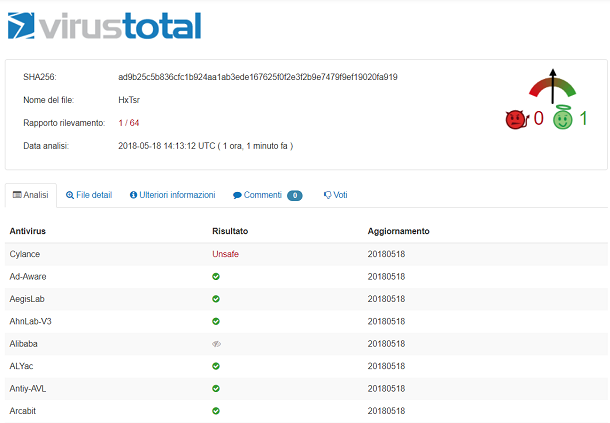Click the green harmless vote count 1
Screen dimensions: 610x423
[x=583, y=118]
